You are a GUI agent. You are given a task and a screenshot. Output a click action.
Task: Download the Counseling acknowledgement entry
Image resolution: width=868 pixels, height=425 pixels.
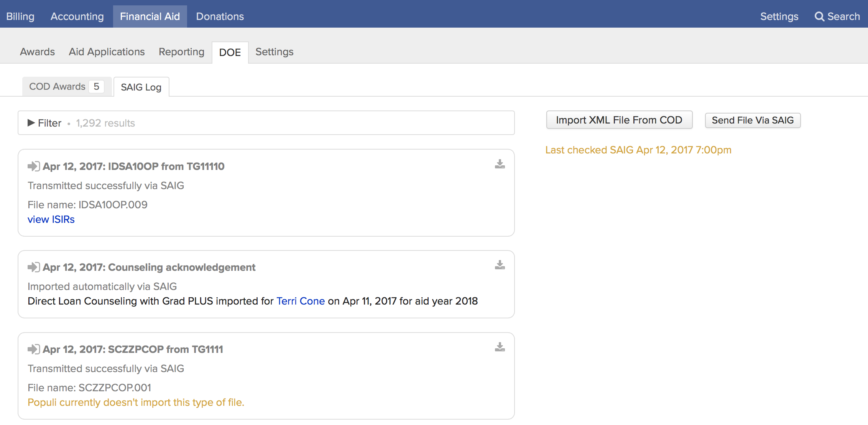coord(500,265)
